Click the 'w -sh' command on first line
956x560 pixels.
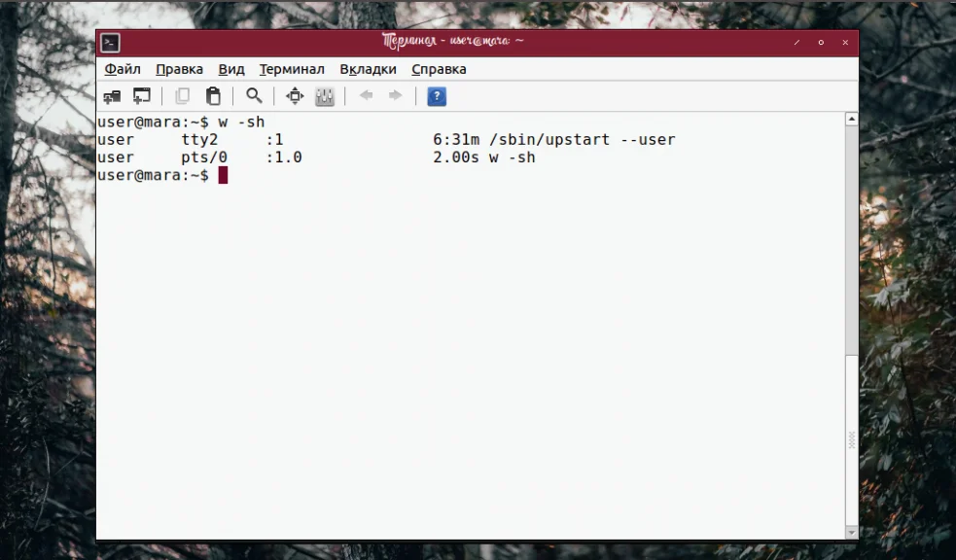pos(241,122)
